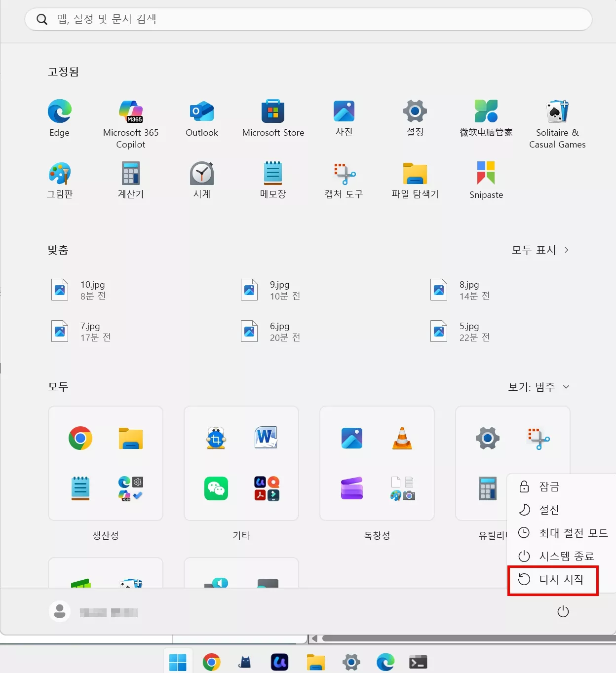Select 다시 시작 to restart the PC
The width and height of the screenshot is (616, 673).
(x=553, y=580)
